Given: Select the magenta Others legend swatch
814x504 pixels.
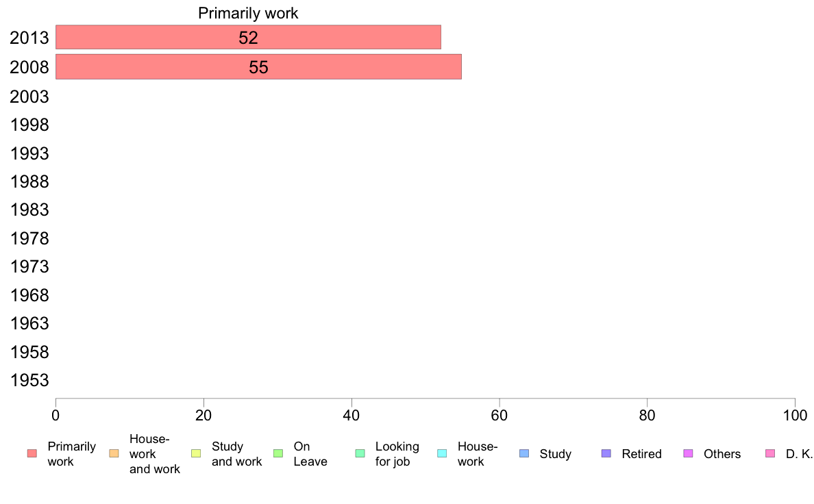Looking at the screenshot, I should pyautogui.click(x=689, y=453).
